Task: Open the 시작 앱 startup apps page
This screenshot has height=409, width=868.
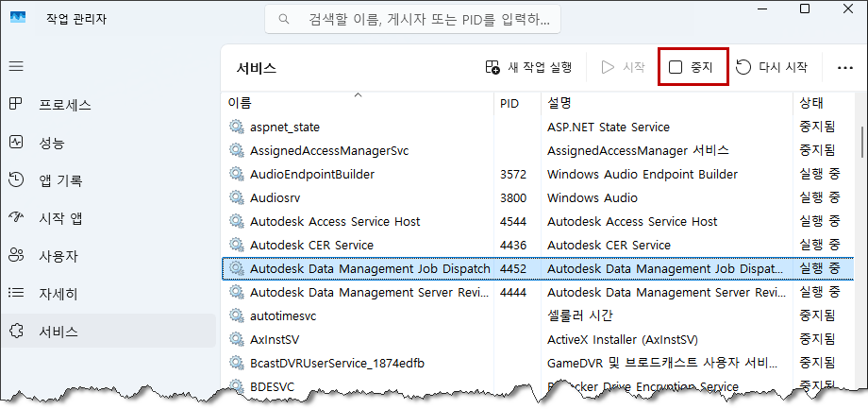Action: pos(59,218)
